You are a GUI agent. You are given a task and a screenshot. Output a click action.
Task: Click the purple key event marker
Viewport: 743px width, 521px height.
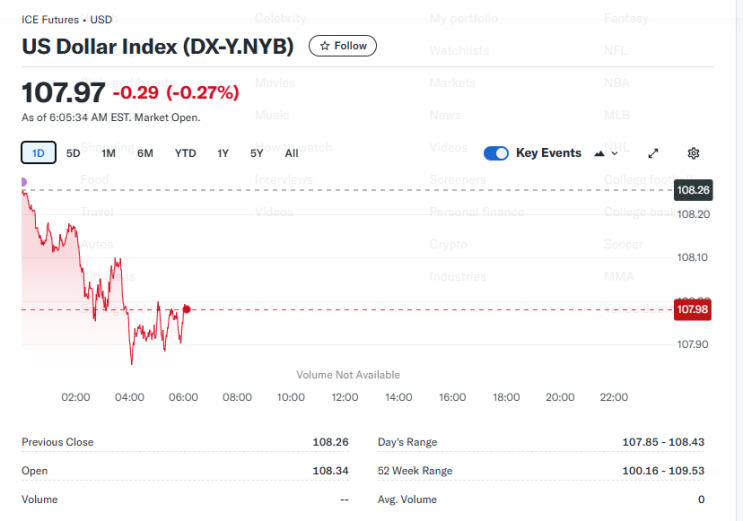click(23, 181)
